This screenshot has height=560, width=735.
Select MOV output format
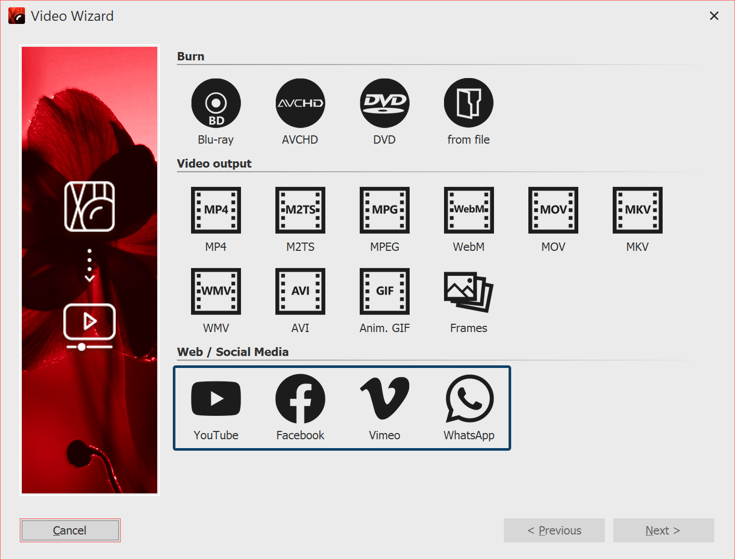[x=553, y=210]
